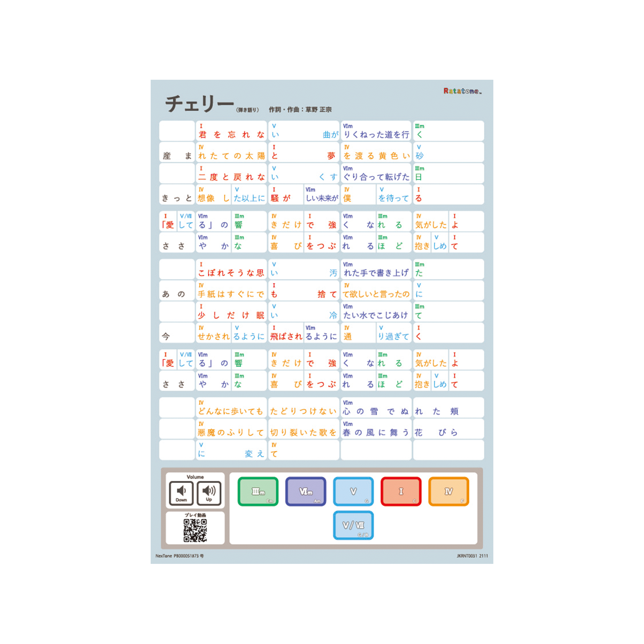Click the せかされ lyric cell
The image size is (644, 644).
pos(214,333)
